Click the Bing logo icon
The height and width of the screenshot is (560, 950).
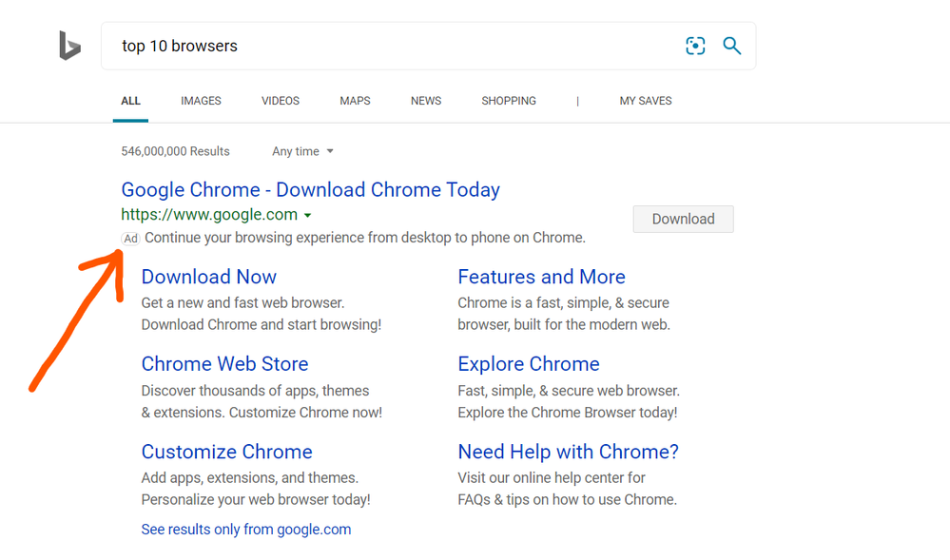click(69, 46)
